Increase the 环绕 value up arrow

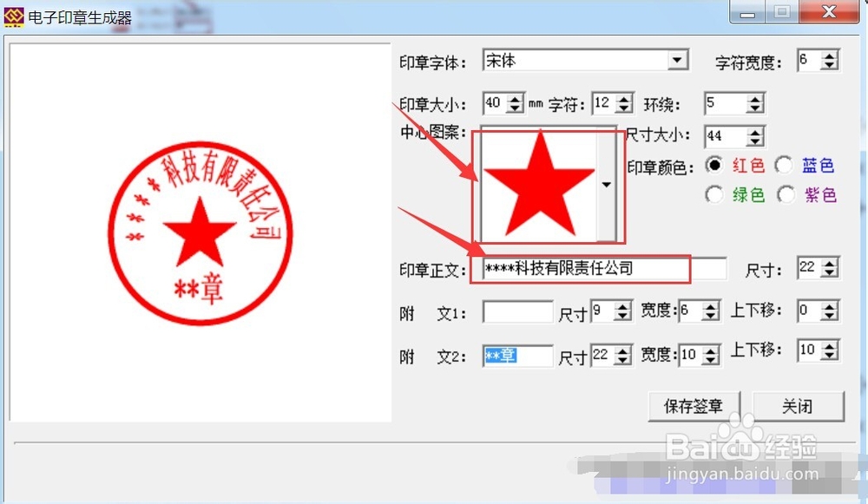pyautogui.click(x=755, y=99)
